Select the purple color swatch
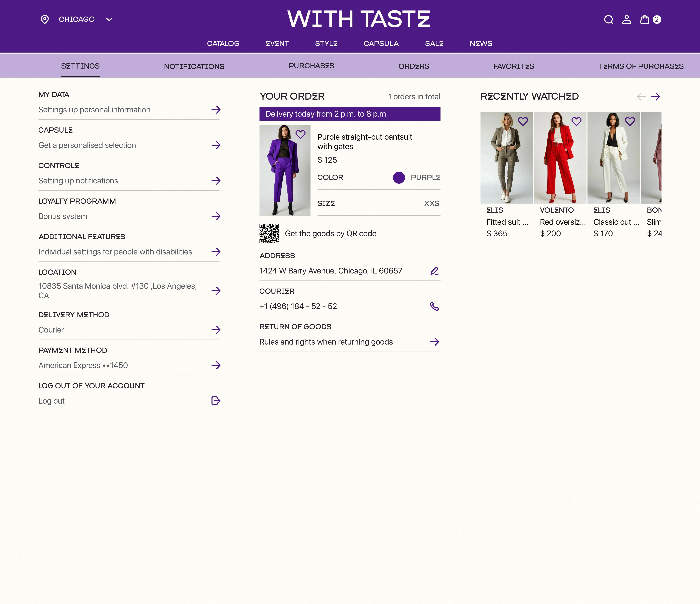 (399, 178)
